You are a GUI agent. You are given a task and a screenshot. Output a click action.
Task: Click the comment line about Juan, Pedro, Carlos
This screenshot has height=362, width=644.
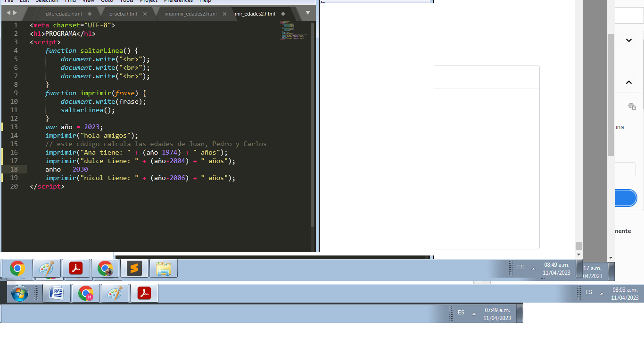[156, 144]
